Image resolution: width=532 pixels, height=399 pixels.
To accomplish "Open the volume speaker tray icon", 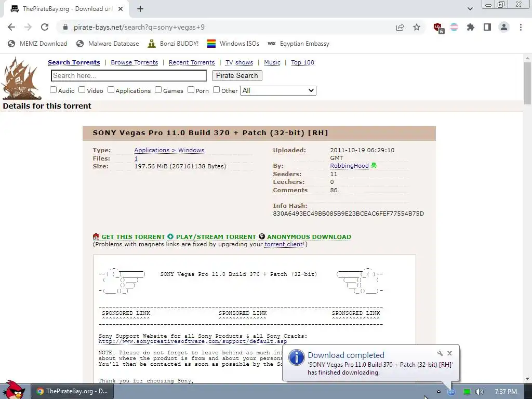I will coord(480,392).
